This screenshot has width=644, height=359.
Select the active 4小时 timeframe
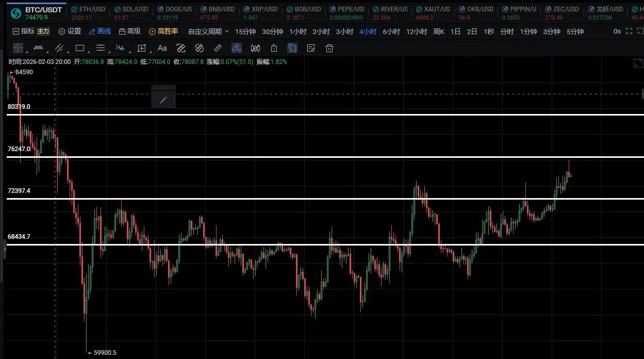point(368,31)
